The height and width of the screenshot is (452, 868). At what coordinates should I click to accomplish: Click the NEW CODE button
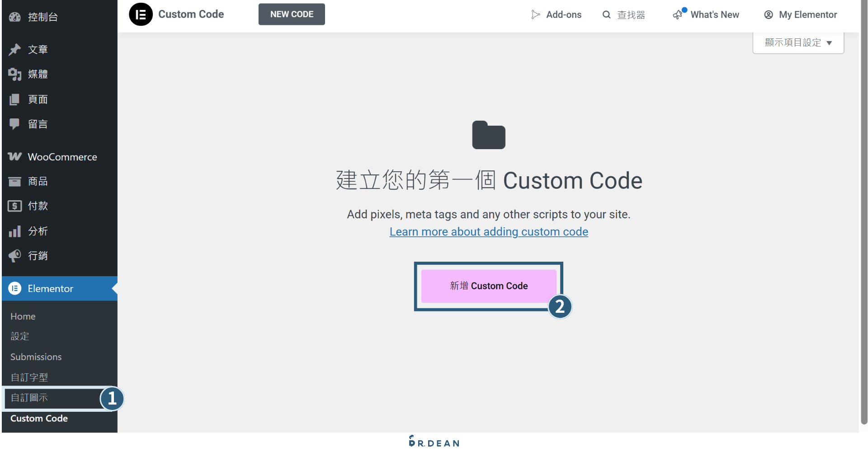tap(291, 14)
